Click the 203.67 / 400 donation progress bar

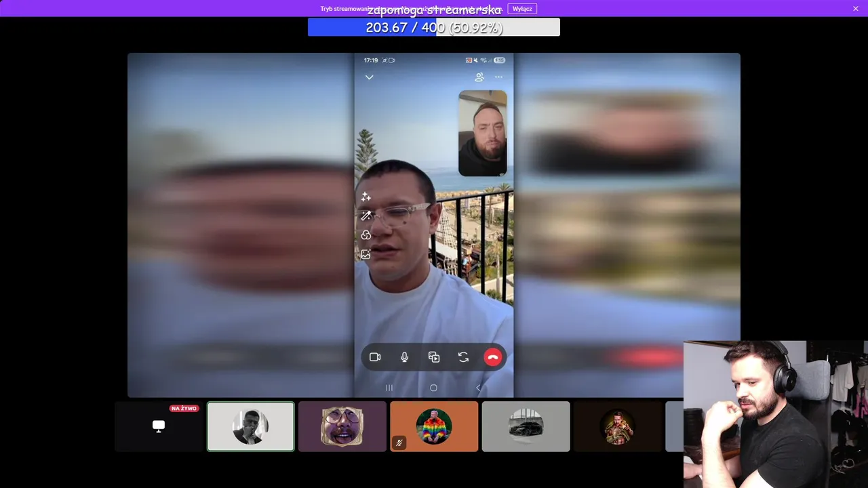point(434,27)
